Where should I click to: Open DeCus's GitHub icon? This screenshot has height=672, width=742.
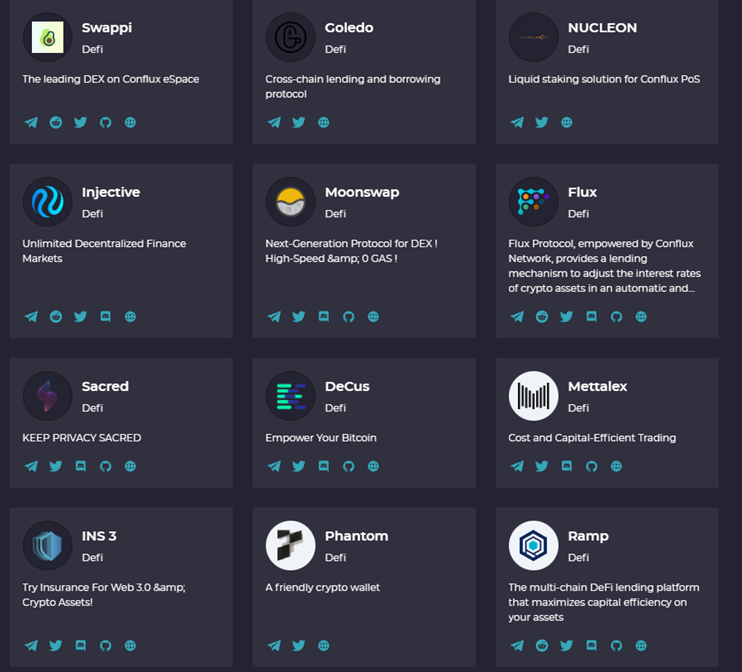[x=348, y=466]
